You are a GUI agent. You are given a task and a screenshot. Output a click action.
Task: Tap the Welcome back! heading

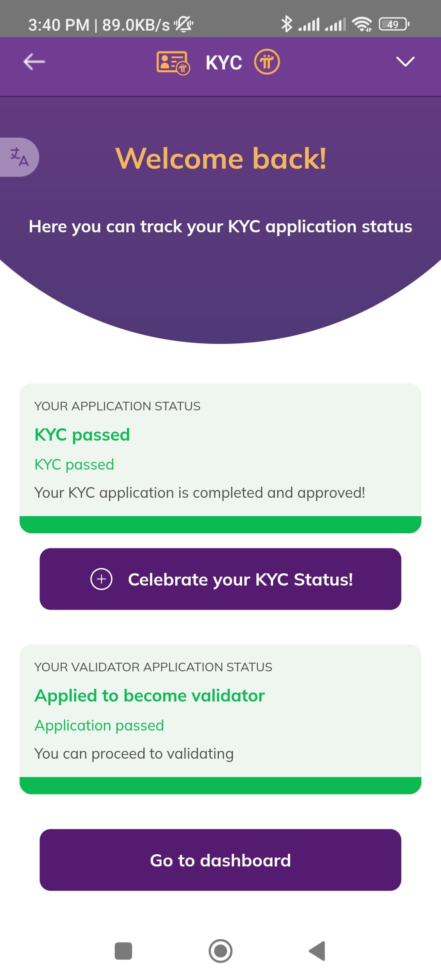pyautogui.click(x=221, y=158)
